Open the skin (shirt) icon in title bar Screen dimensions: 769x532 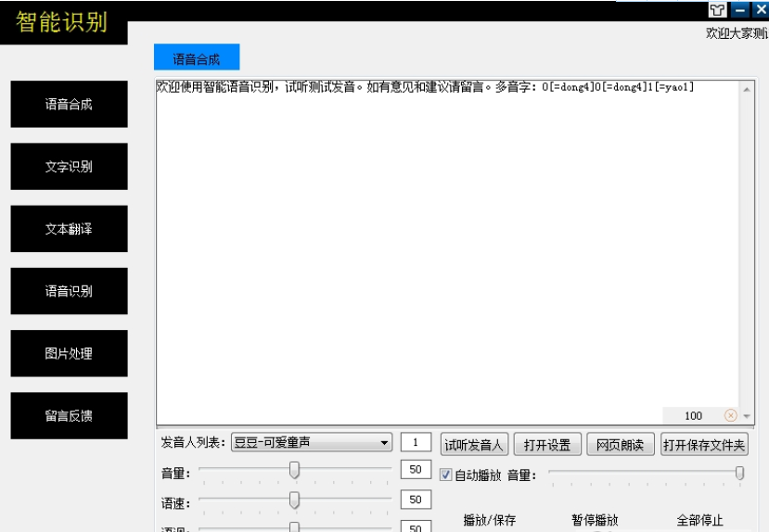pyautogui.click(x=717, y=10)
